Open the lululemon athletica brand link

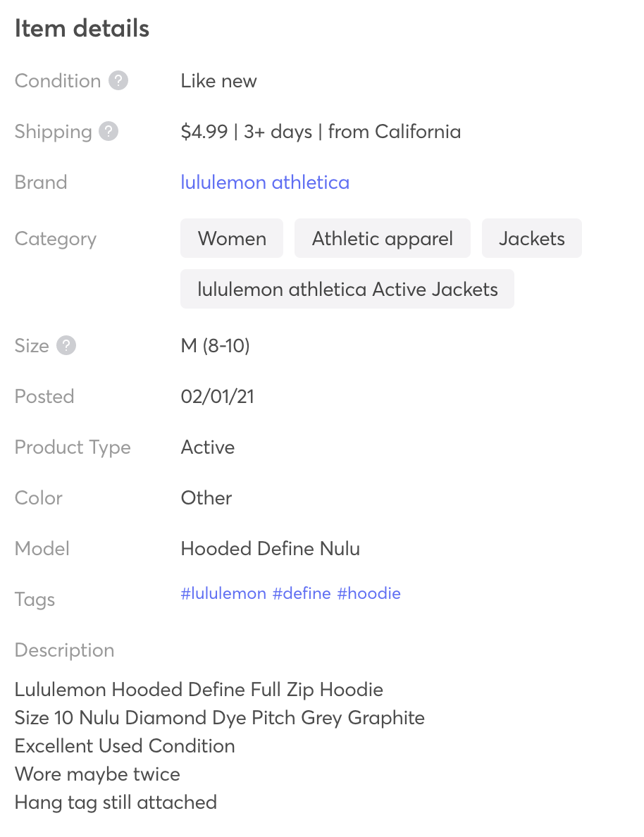[265, 182]
